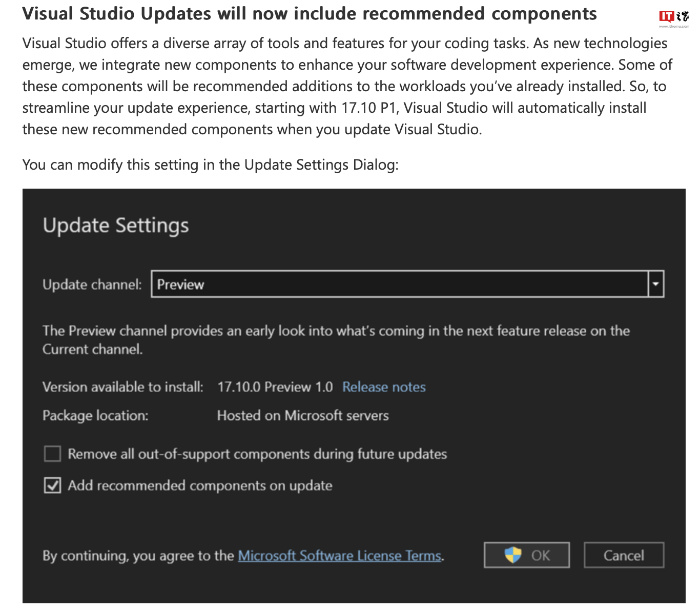
Task: Click the "Package location:" label
Action: 95,415
